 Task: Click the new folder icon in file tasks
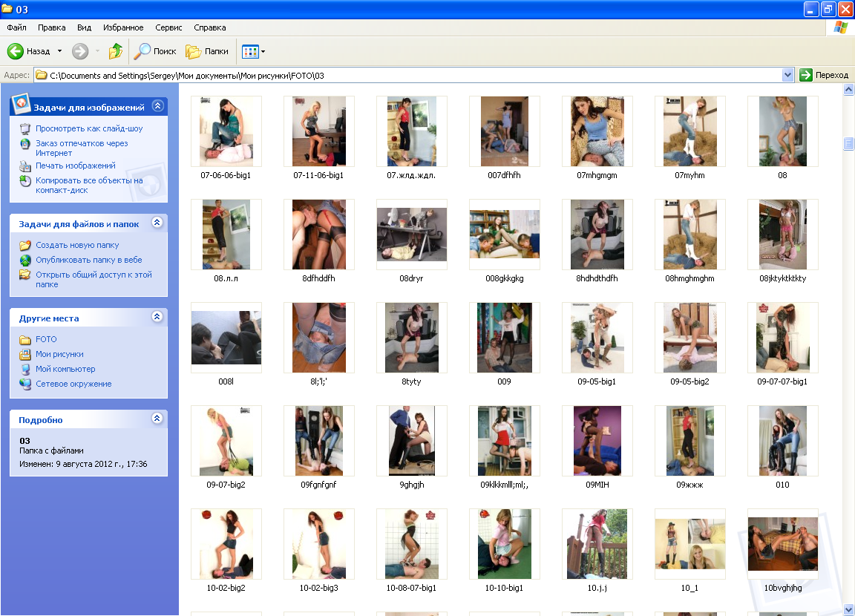coord(25,246)
